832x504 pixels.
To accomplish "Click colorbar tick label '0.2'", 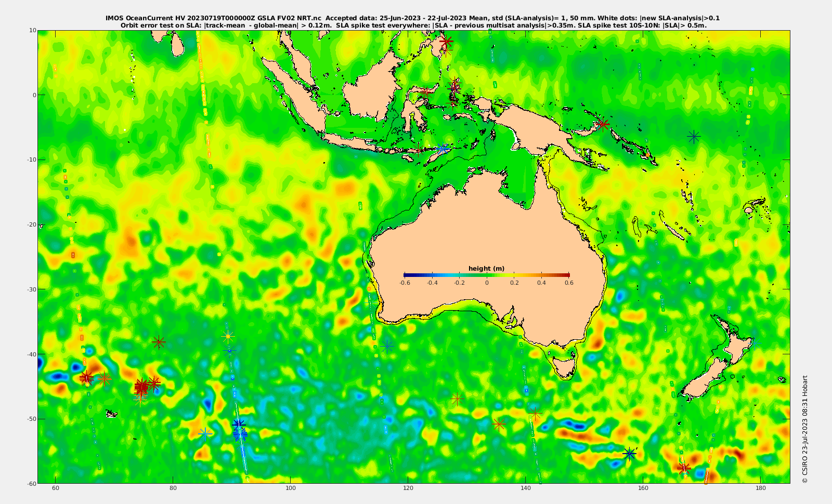I will point(514,283).
